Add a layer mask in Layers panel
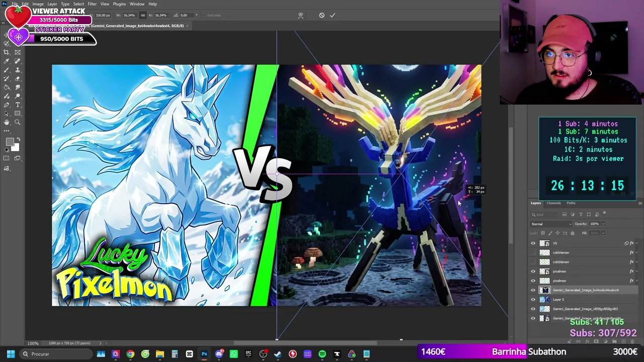Viewport: 644px width, 362px height. pyautogui.click(x=596, y=342)
